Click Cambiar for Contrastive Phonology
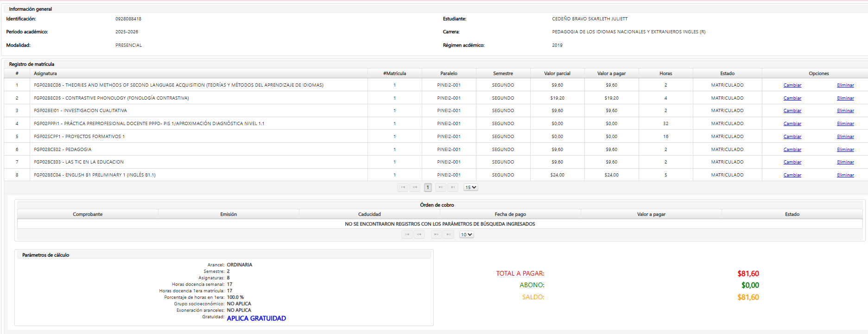This screenshot has width=868, height=334. (792, 98)
